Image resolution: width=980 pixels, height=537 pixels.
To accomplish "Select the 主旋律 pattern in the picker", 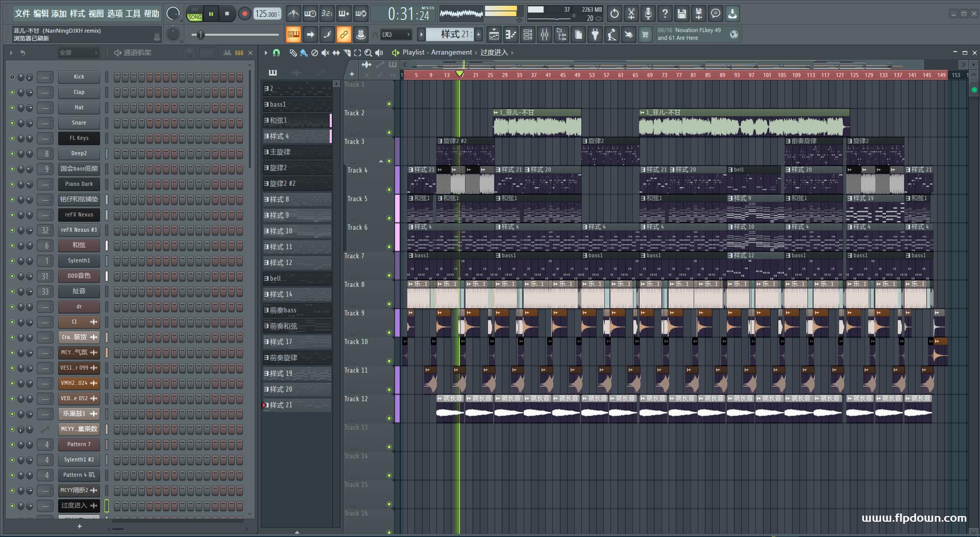I will point(297,152).
